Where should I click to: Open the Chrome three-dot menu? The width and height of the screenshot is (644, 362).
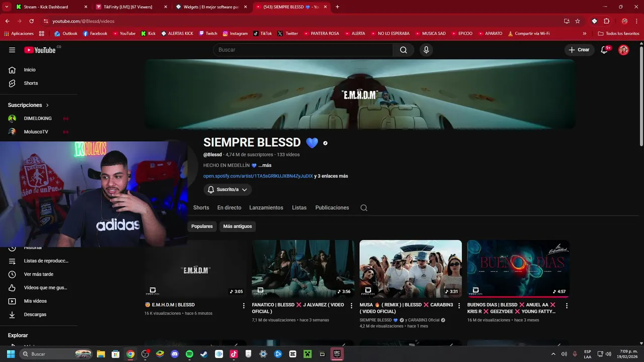point(637,21)
